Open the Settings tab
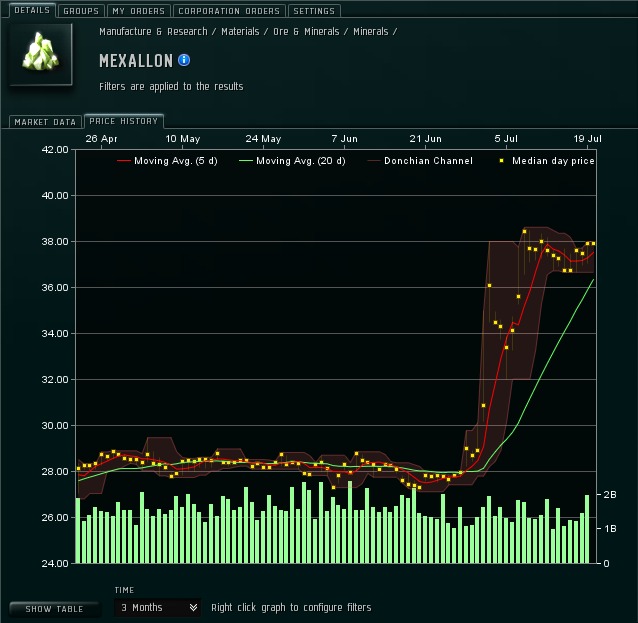 [x=314, y=11]
